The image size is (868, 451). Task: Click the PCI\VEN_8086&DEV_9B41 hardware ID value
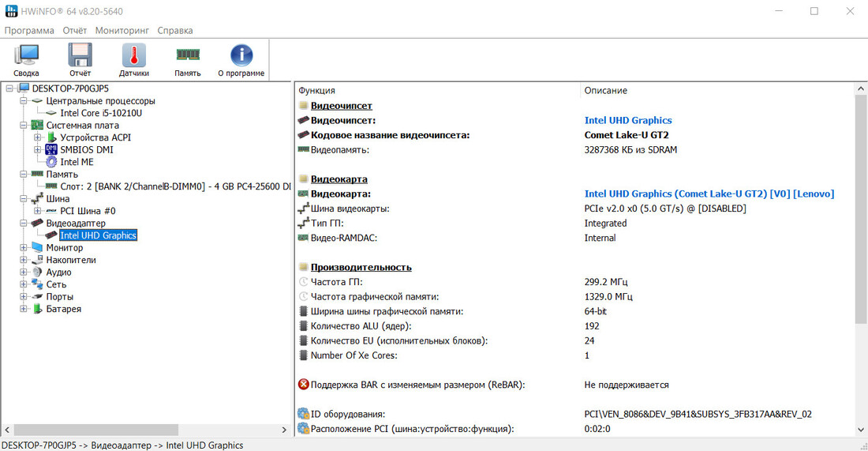pos(698,414)
